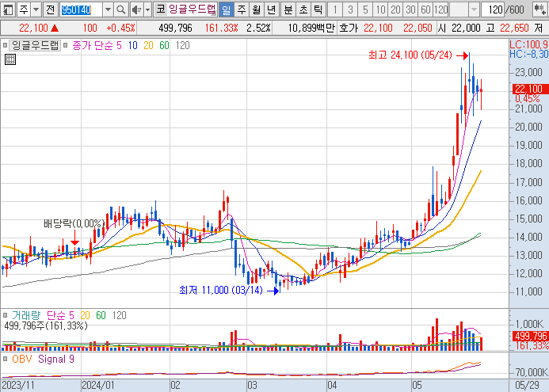Click the HC:-8.30 indicator text
The width and height of the screenshot is (549, 392).
528,54
